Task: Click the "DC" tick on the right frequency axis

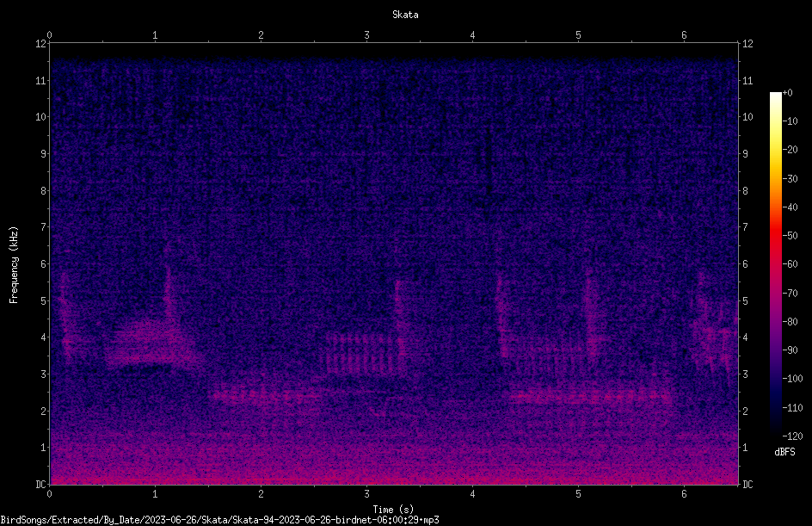Action: (747, 485)
